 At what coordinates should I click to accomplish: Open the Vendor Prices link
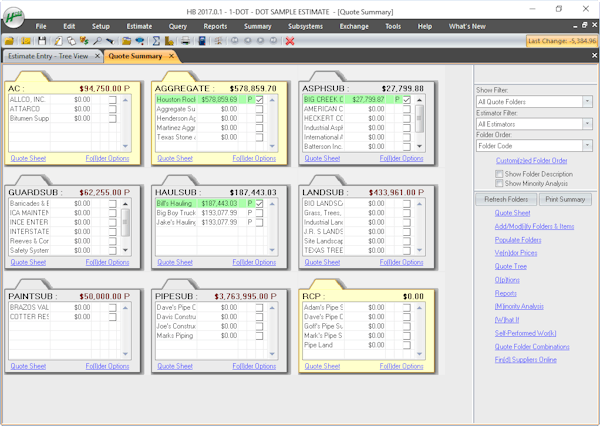(516, 253)
